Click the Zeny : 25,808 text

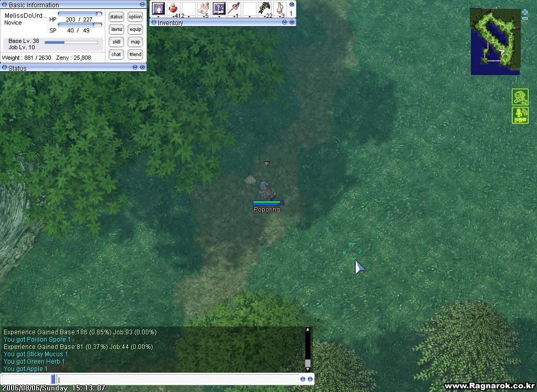(73, 58)
